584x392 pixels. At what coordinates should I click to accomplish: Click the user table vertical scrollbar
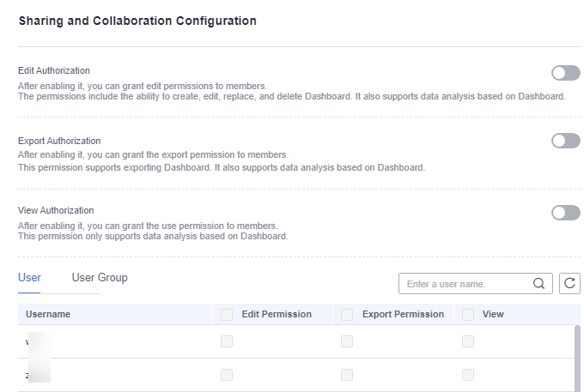pos(577,356)
